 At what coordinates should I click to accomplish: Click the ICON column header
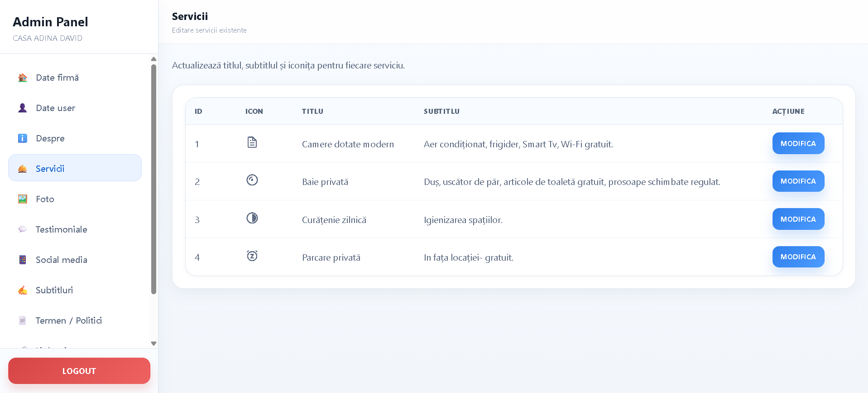coord(254,111)
